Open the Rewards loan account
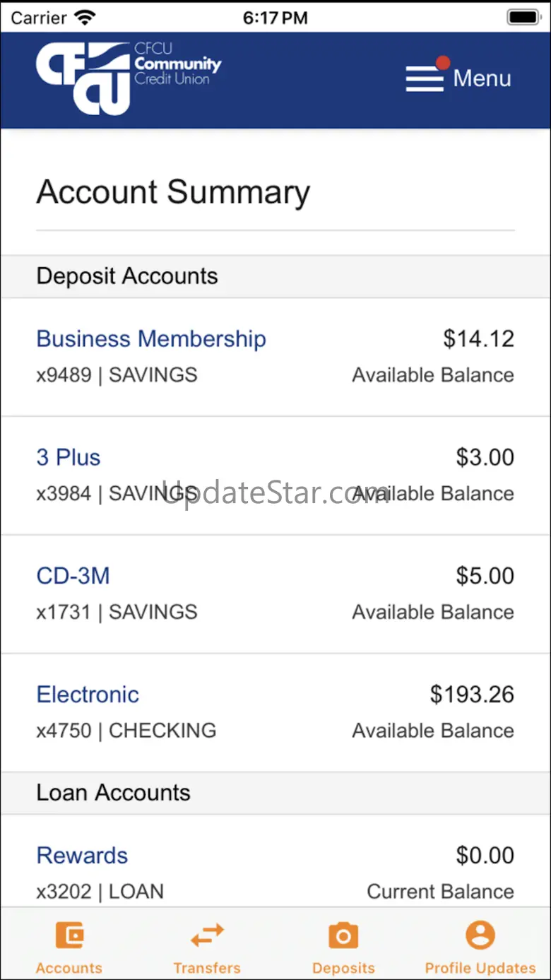Viewport: 551px width, 980px height. pyautogui.click(x=82, y=856)
